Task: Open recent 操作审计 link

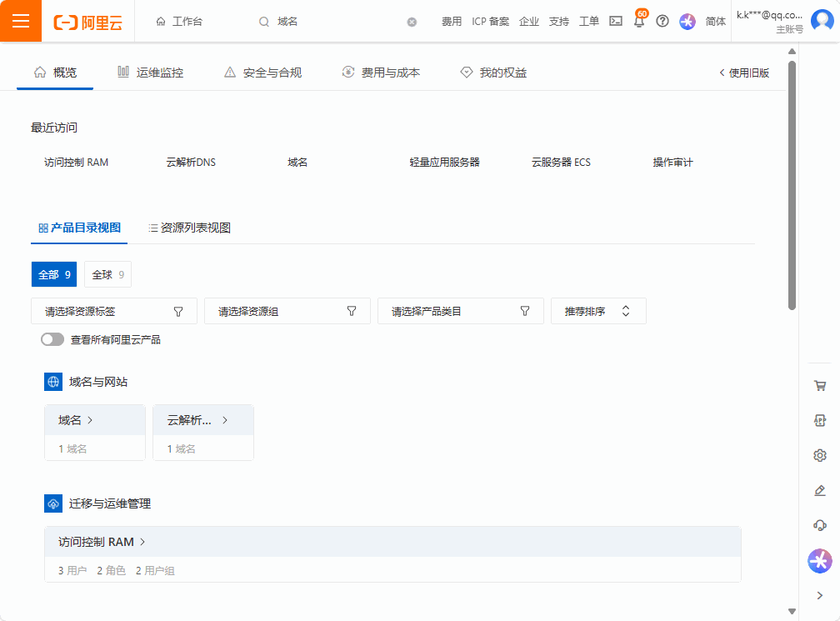Action: (672, 163)
